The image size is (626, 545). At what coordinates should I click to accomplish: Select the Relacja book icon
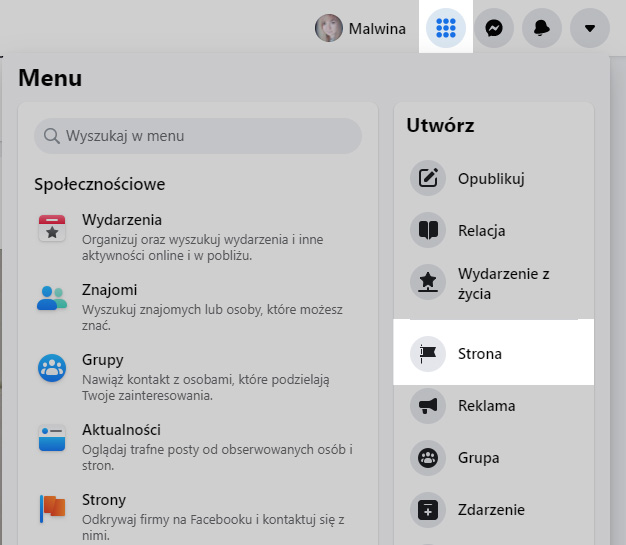point(428,230)
